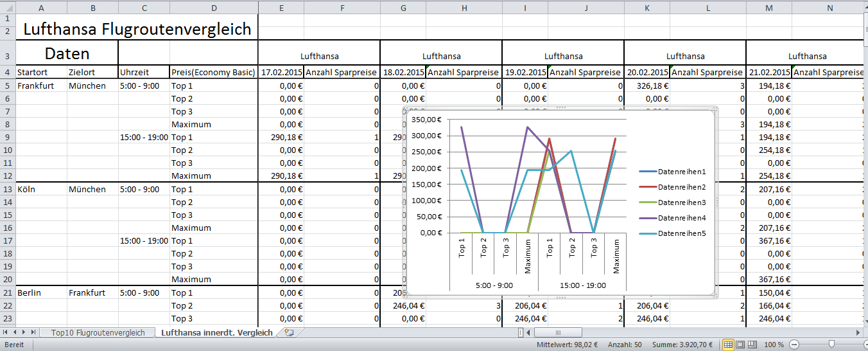Click the Daten heading cell
This screenshot has width=868, height=351.
(x=67, y=53)
